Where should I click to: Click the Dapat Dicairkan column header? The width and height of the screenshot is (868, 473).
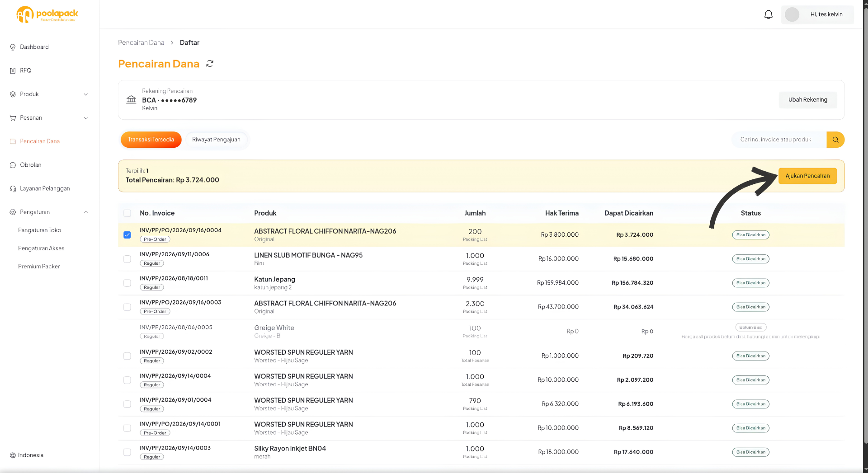tap(628, 213)
